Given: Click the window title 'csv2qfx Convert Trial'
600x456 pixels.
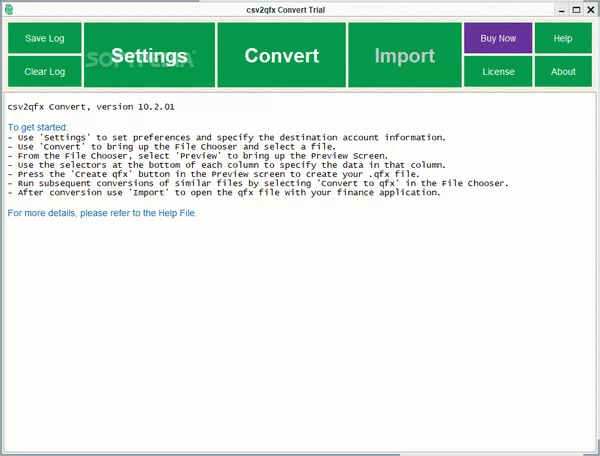Looking at the screenshot, I should tap(285, 10).
